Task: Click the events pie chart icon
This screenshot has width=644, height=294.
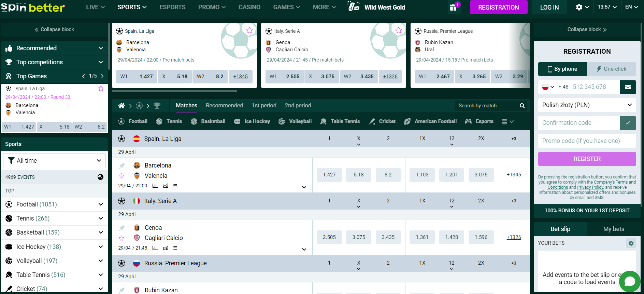Action: tap(100, 177)
